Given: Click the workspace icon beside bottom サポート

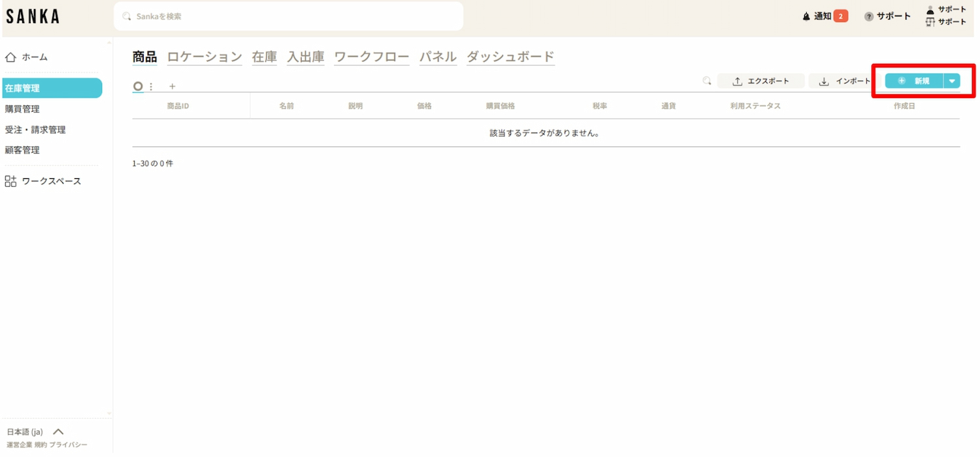Looking at the screenshot, I should [930, 22].
